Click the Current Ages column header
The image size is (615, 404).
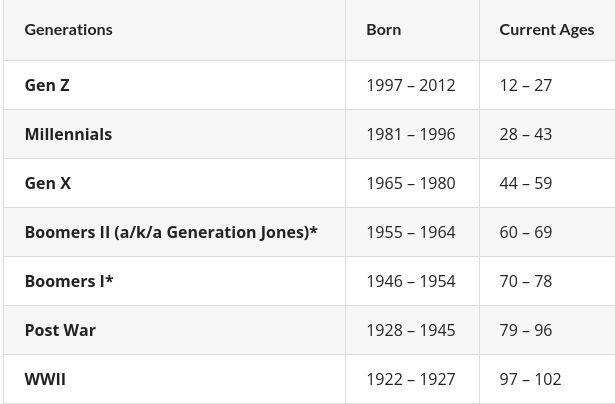[546, 29]
